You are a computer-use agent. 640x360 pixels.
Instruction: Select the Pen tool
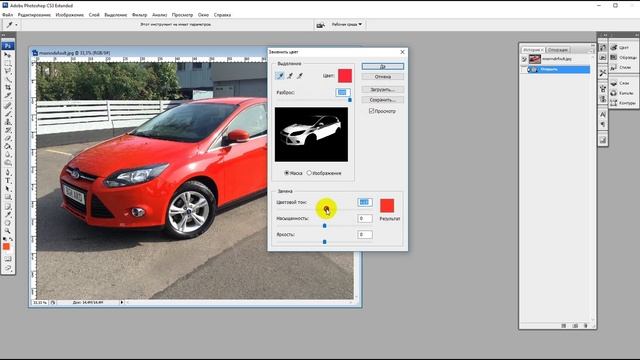click(x=8, y=172)
